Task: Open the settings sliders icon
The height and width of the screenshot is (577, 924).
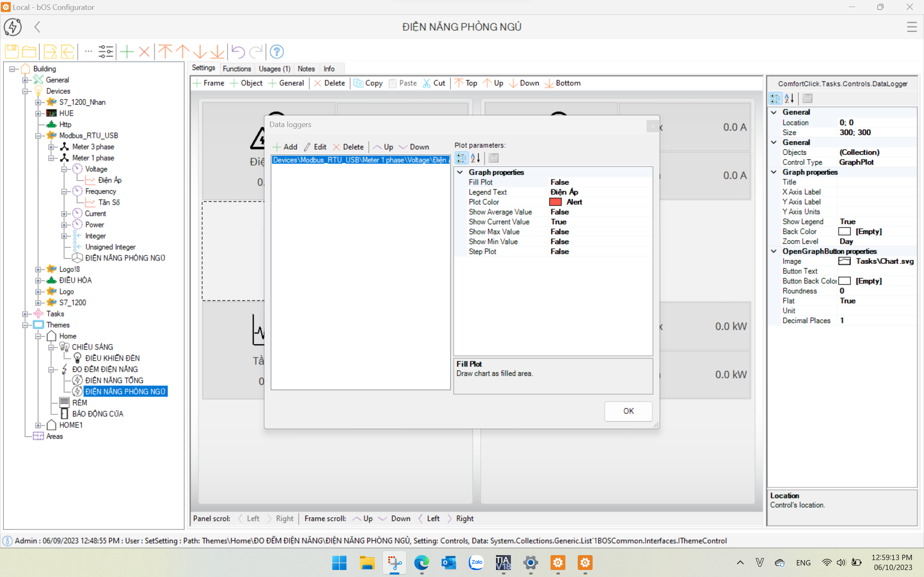Action: tap(106, 52)
